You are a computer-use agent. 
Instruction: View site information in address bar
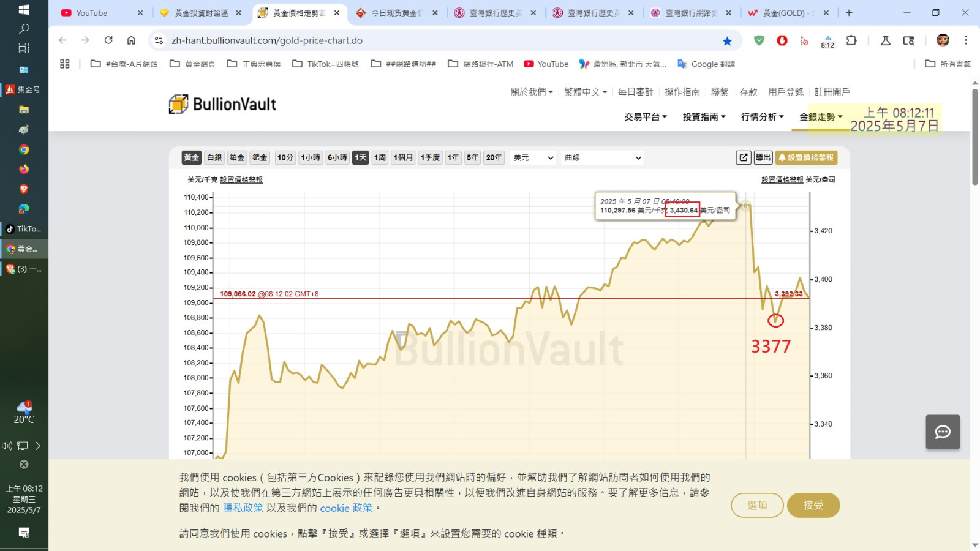[x=159, y=40]
